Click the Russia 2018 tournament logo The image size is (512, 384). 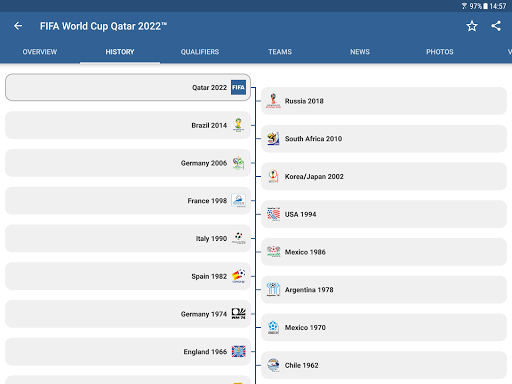click(x=273, y=101)
